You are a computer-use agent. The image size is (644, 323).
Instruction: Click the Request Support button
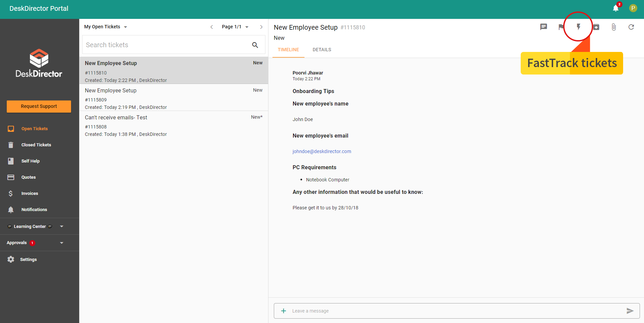pyautogui.click(x=39, y=106)
